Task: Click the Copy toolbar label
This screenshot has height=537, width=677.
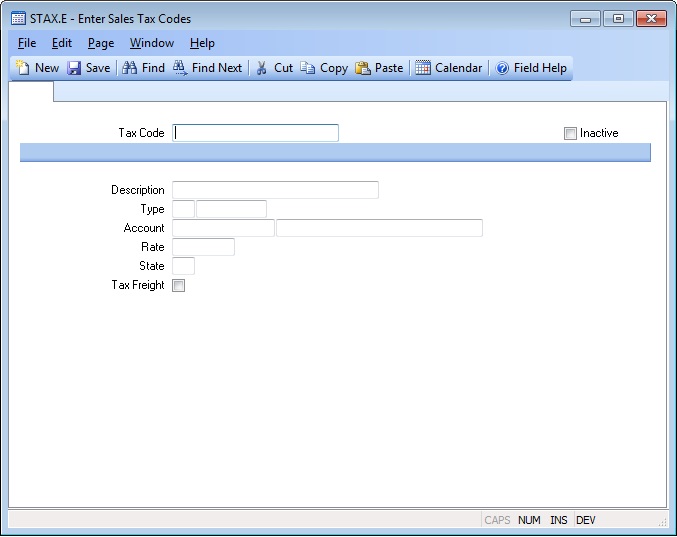Action: click(334, 68)
